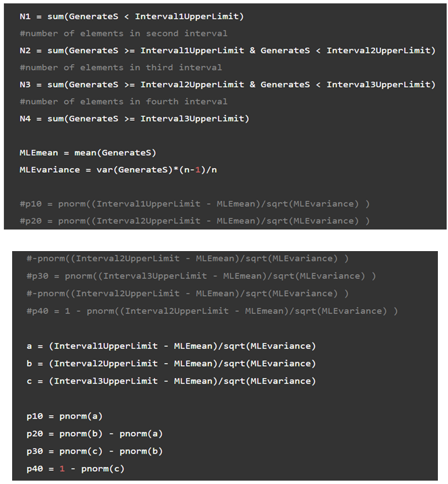
Task: Click the p10 = pnorm(a) line
Action: (x=64, y=416)
